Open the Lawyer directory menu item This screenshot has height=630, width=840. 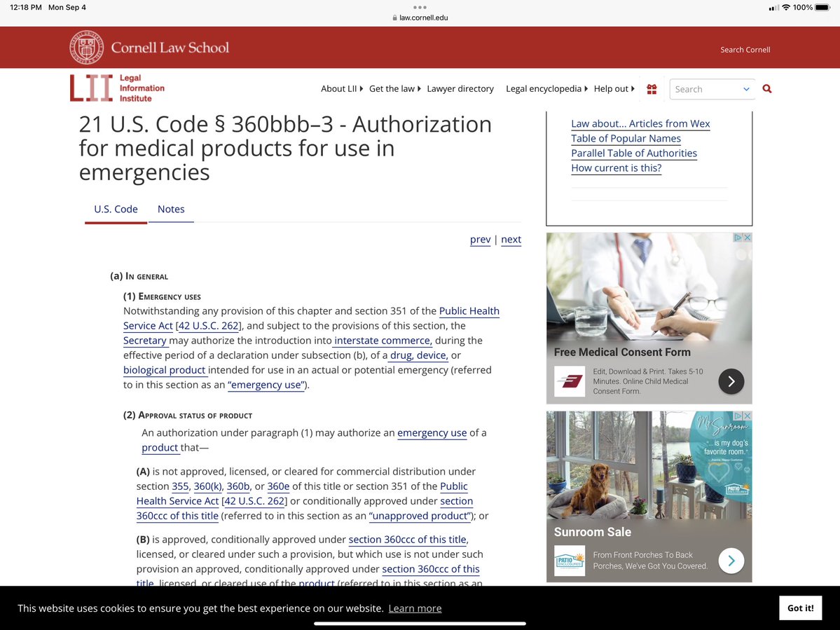460,89
